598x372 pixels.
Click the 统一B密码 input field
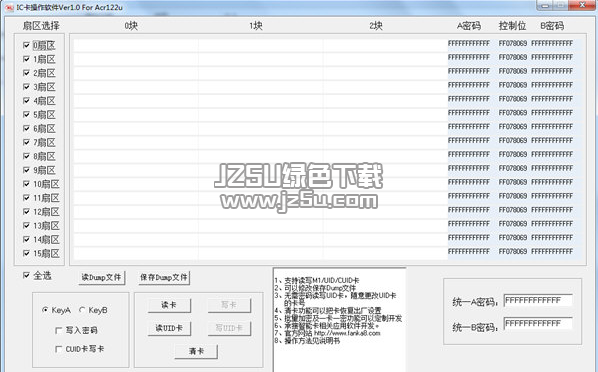pos(538,324)
